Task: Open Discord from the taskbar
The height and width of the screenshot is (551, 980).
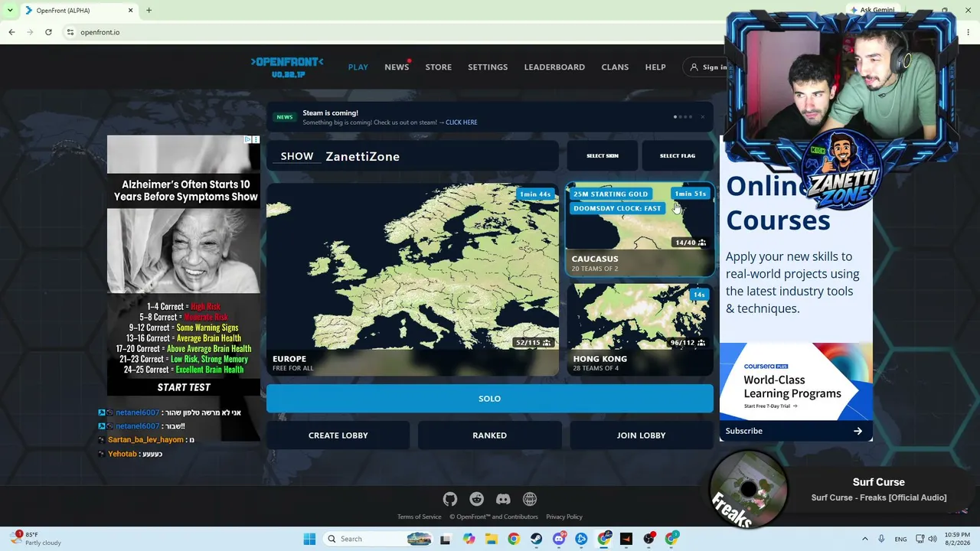Action: [559, 539]
